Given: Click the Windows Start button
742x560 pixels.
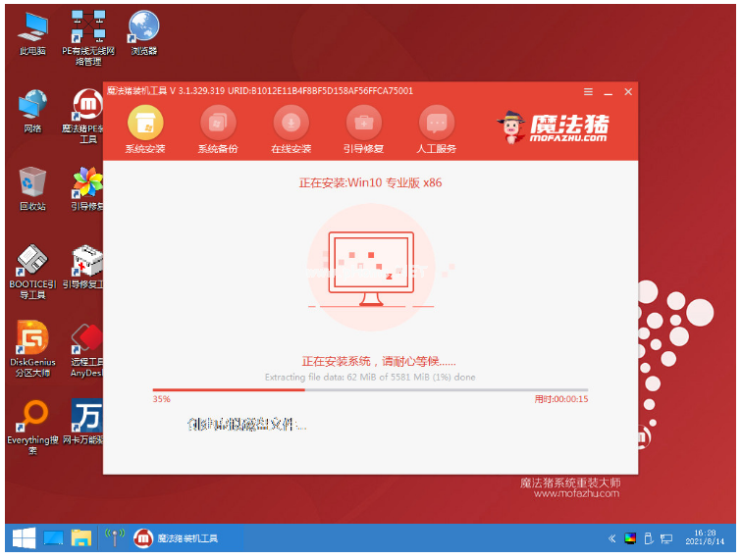Looking at the screenshot, I should point(24,538).
